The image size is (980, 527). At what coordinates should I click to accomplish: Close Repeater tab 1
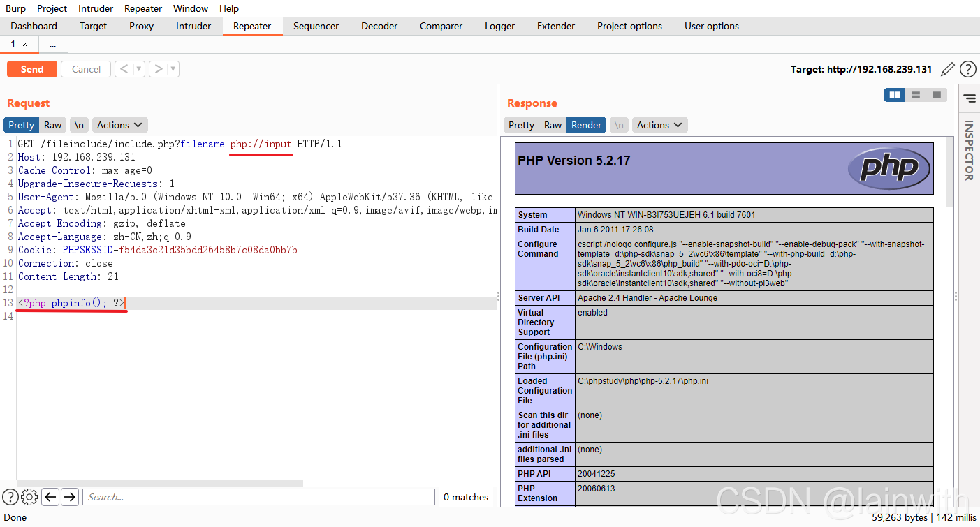click(x=25, y=44)
